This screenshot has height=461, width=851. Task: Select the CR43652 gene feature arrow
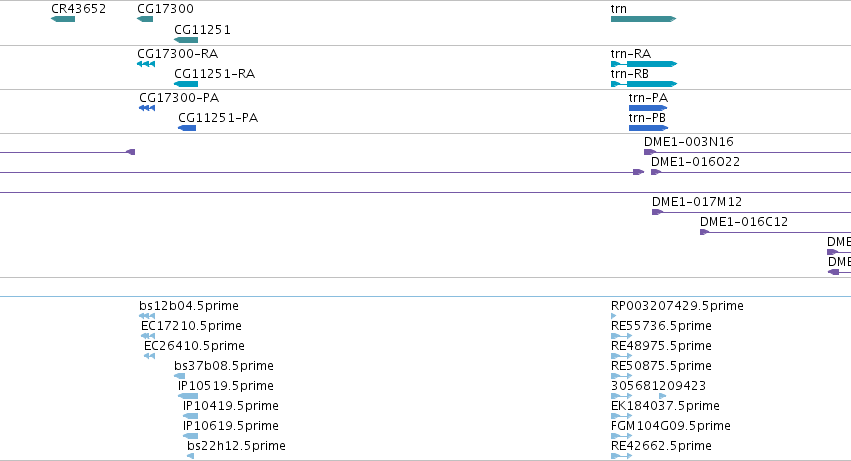point(63,19)
